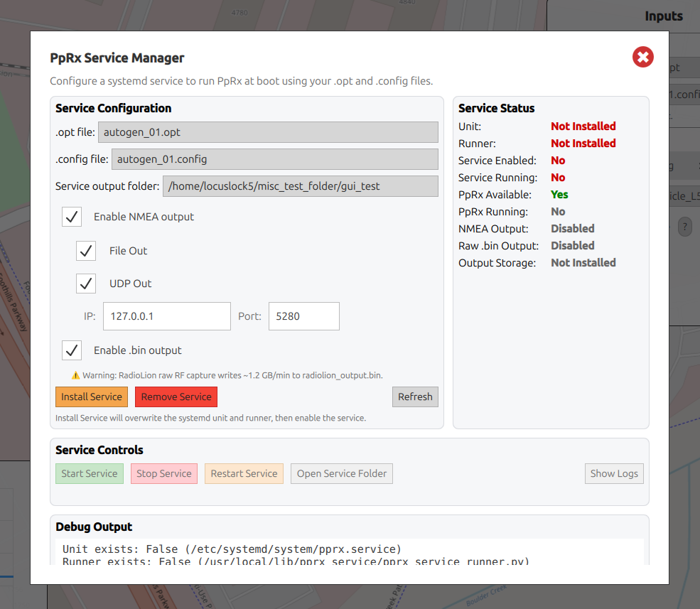Click Remove Service button
The image size is (700, 609).
click(176, 397)
